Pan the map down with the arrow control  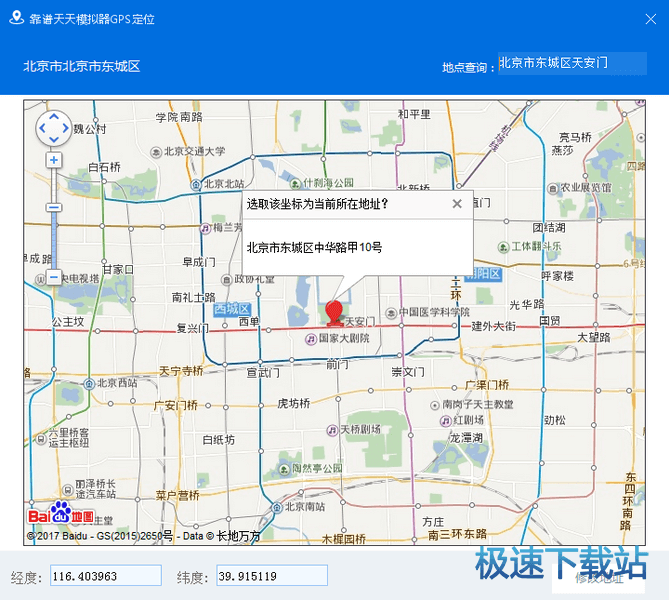coord(54,139)
